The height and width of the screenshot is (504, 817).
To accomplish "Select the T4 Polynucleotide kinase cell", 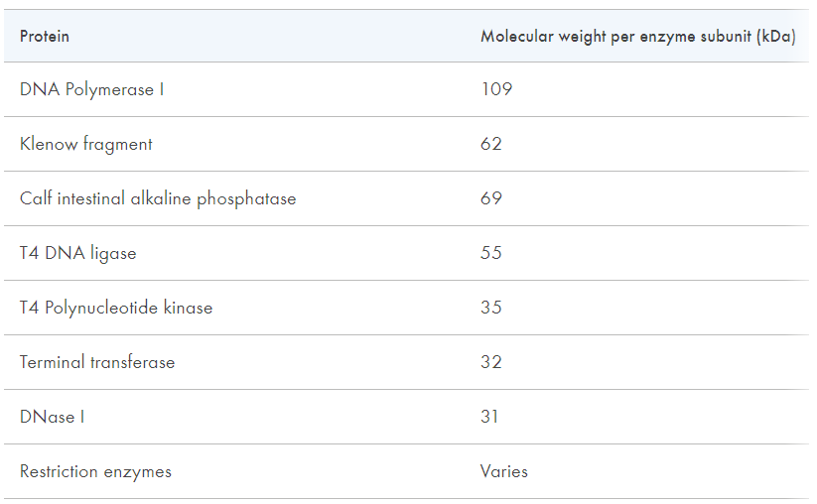I will pos(116,308).
